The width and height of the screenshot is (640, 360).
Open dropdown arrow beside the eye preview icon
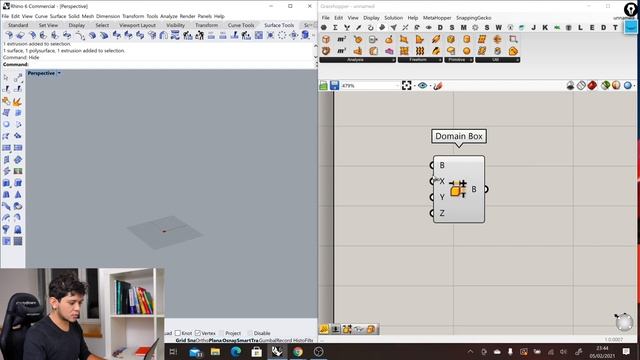(x=430, y=86)
